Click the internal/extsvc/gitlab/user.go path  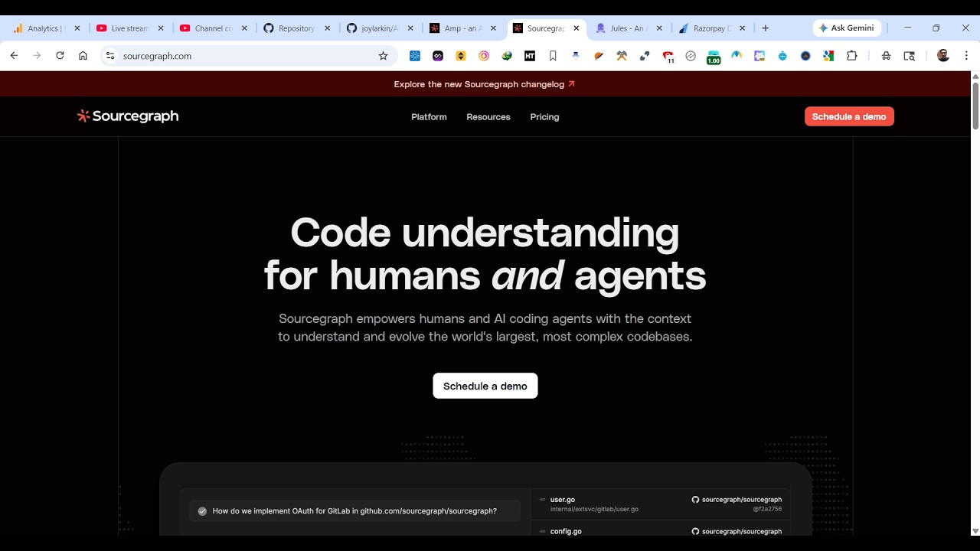[x=594, y=509]
